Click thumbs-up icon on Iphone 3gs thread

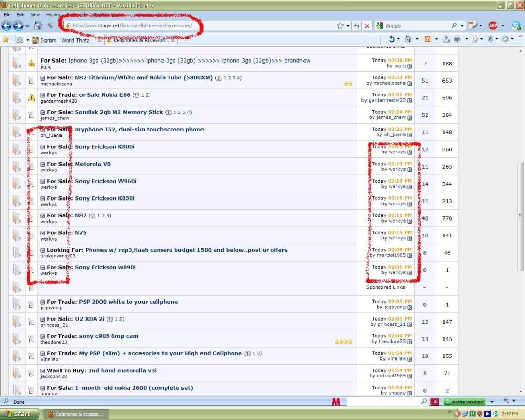[31, 63]
